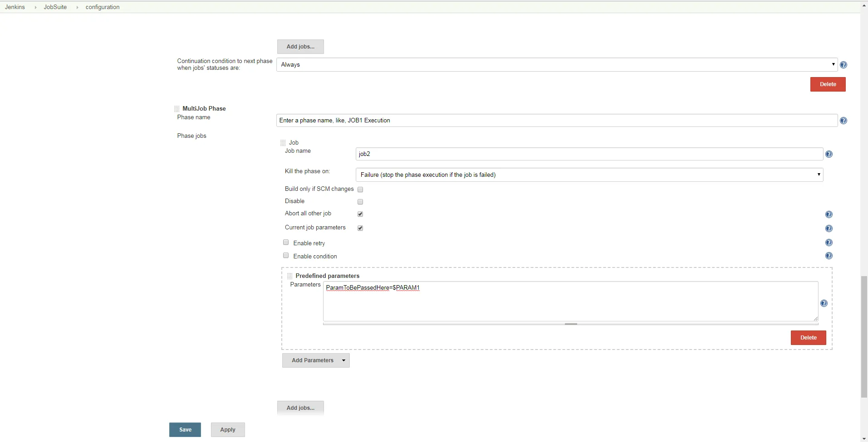The height and width of the screenshot is (442, 868).
Task: Uncheck Abort all other job checkbox
Action: pyautogui.click(x=360, y=214)
